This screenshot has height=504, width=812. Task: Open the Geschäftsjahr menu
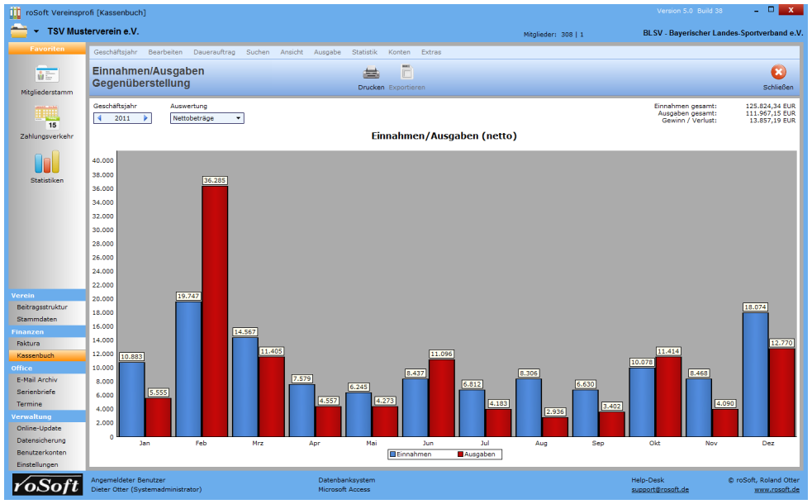[x=115, y=52]
